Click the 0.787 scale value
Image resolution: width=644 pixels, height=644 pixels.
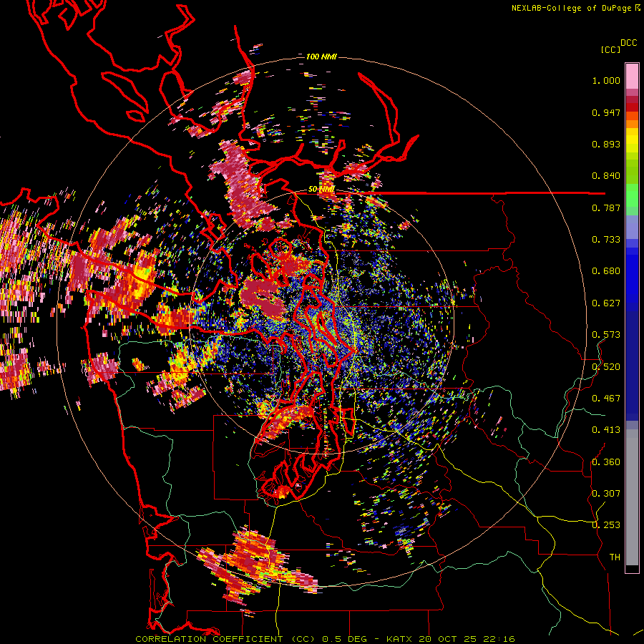(606, 208)
